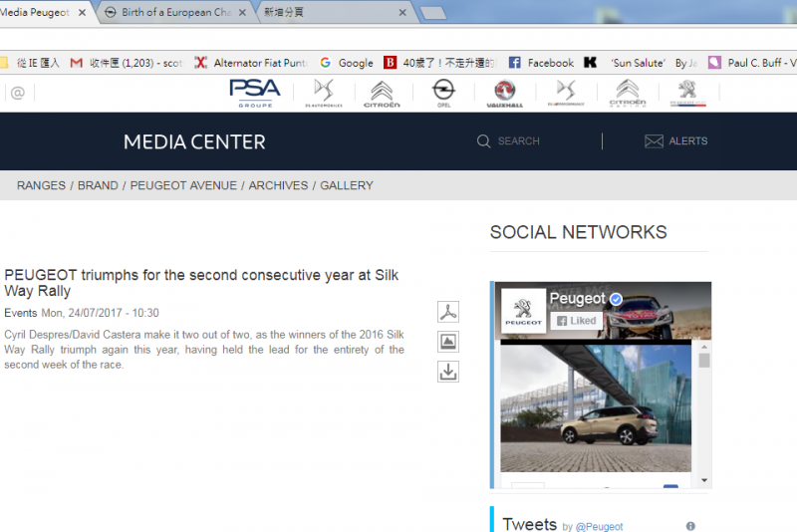Click the Events category label

20,313
